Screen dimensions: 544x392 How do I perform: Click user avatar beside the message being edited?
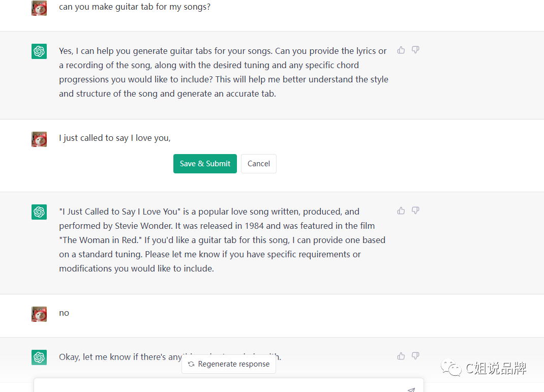(39, 139)
